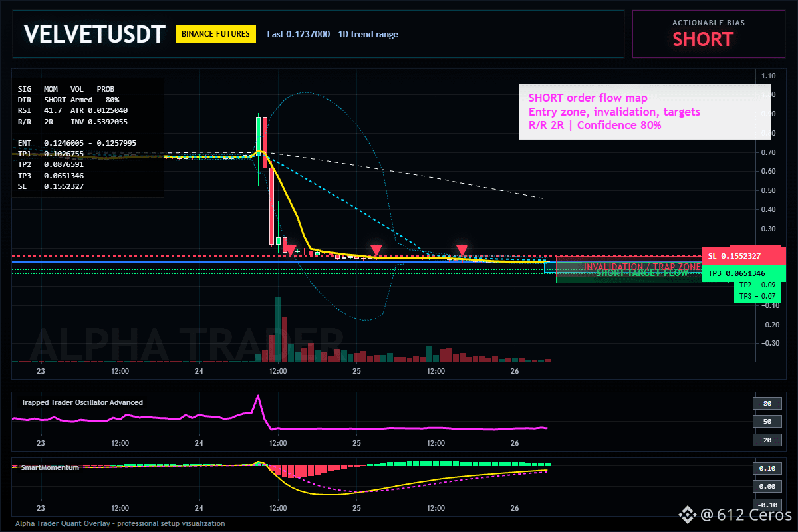Image resolution: width=798 pixels, height=532 pixels.
Task: Click the yellow BINANCE FUTURES badge
Action: tap(215, 34)
